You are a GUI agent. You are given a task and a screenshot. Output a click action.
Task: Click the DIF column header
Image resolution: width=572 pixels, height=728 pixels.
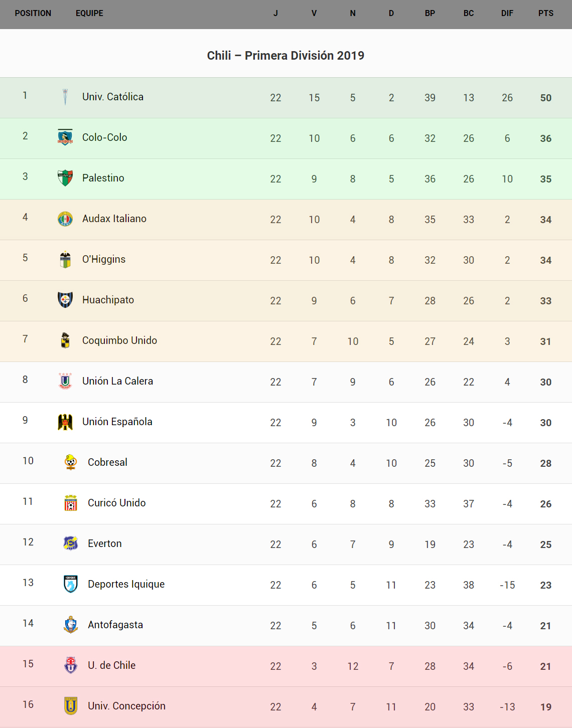[507, 14]
